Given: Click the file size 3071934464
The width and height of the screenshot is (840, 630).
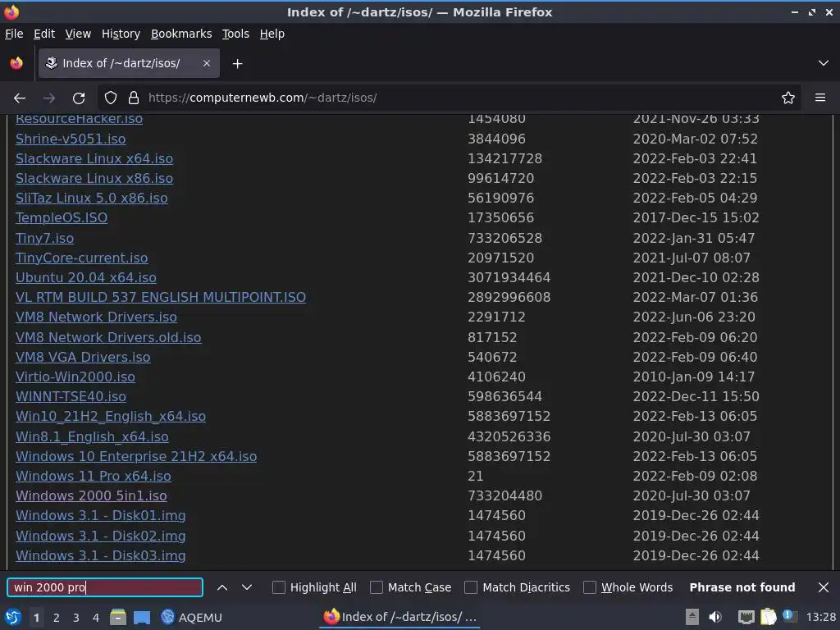Looking at the screenshot, I should (x=509, y=278).
